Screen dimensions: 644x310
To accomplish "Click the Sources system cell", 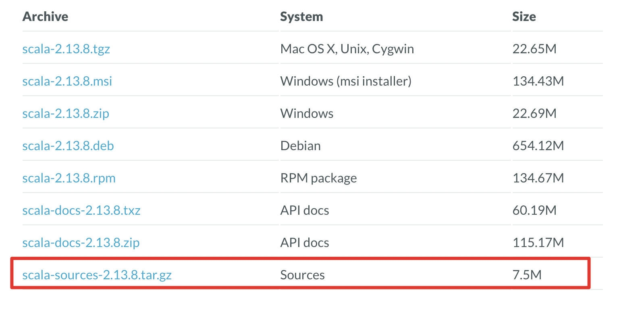I will 302,275.
